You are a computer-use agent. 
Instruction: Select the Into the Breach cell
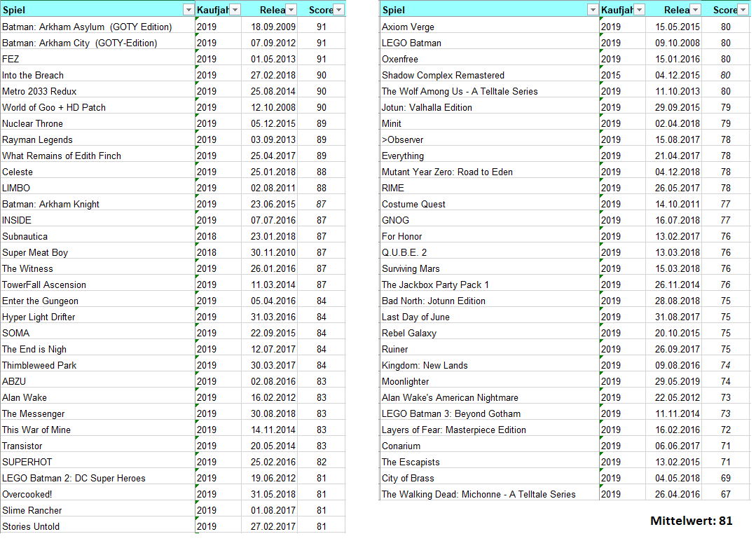97,75
